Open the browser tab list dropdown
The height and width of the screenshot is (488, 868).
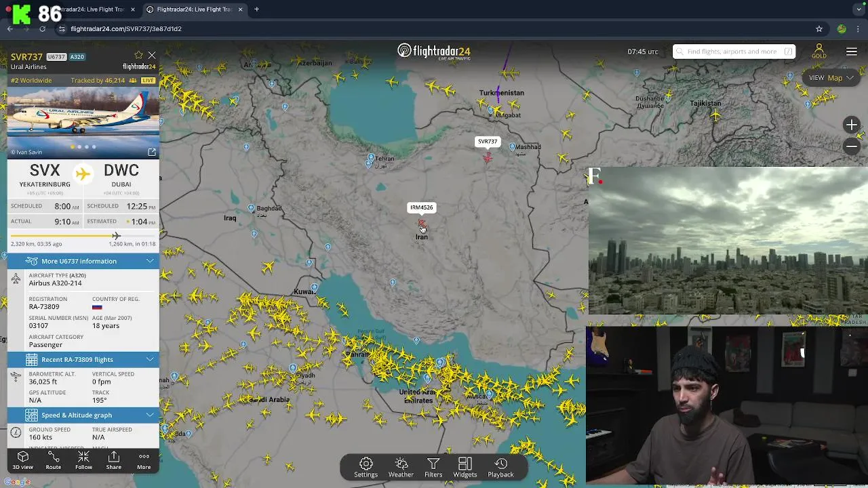click(859, 9)
